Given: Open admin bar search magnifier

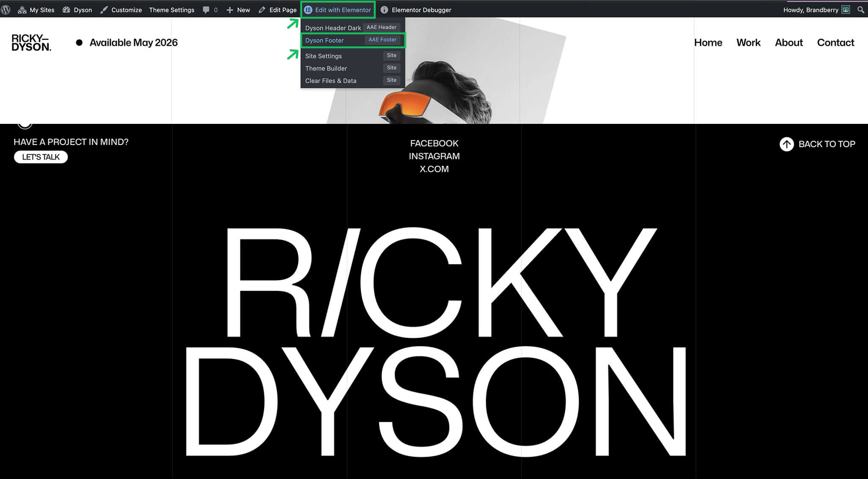Looking at the screenshot, I should [x=860, y=10].
